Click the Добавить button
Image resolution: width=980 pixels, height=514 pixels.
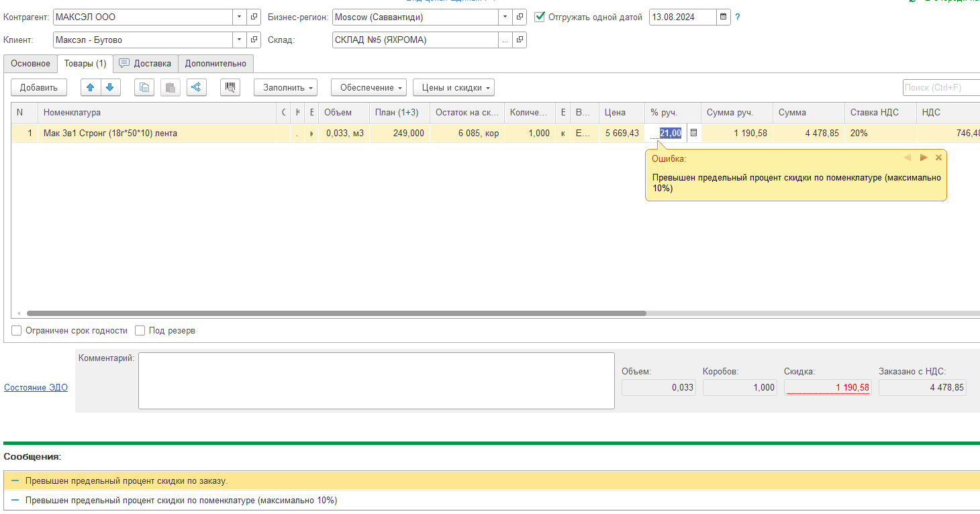coord(38,87)
